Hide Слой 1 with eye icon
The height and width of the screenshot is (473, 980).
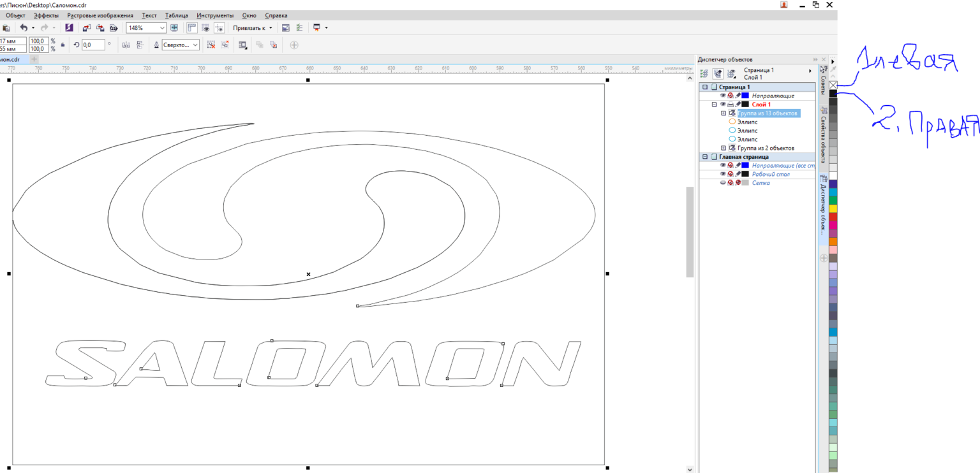723,105
